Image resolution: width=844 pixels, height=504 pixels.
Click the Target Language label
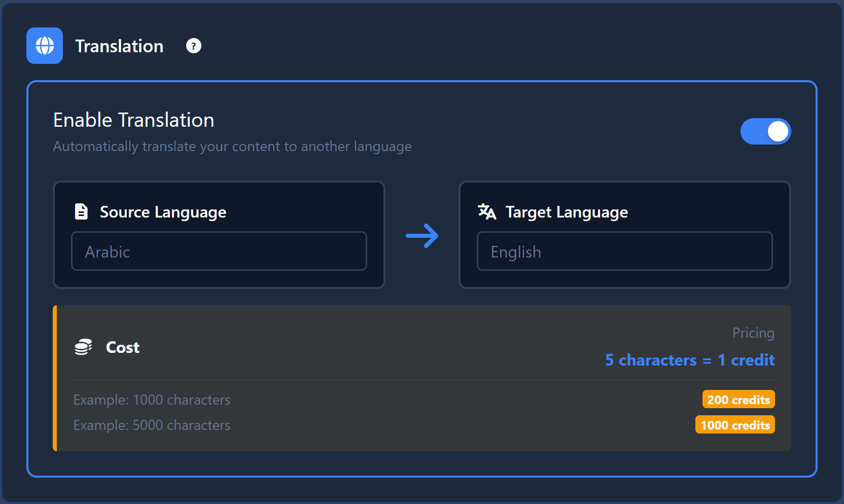coord(567,212)
